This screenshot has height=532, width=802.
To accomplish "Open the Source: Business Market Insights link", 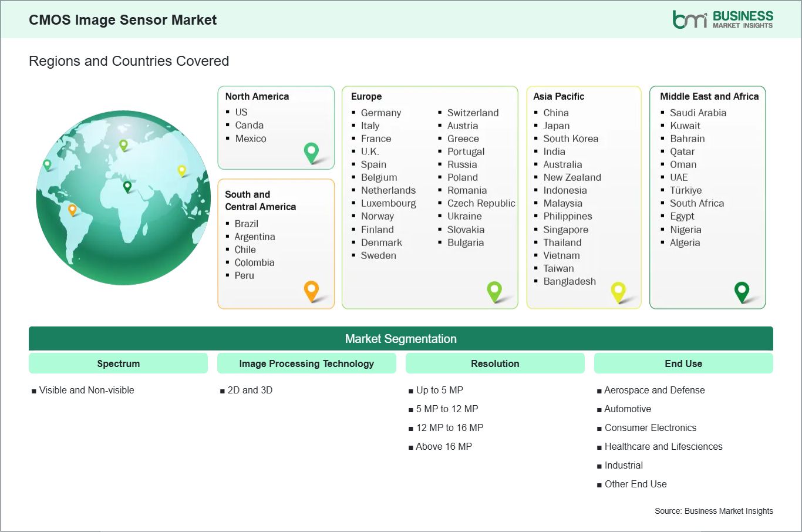I will click(x=713, y=511).
